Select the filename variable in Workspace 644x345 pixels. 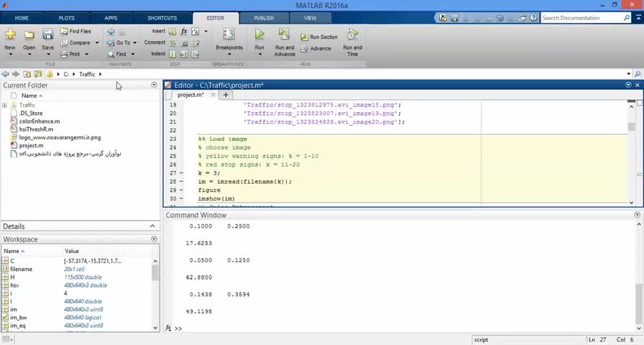point(21,269)
